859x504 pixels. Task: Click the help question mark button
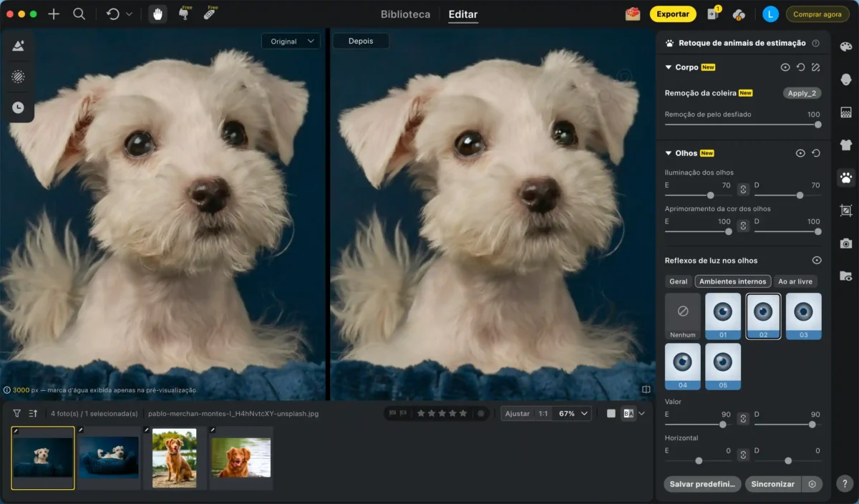pos(845,484)
